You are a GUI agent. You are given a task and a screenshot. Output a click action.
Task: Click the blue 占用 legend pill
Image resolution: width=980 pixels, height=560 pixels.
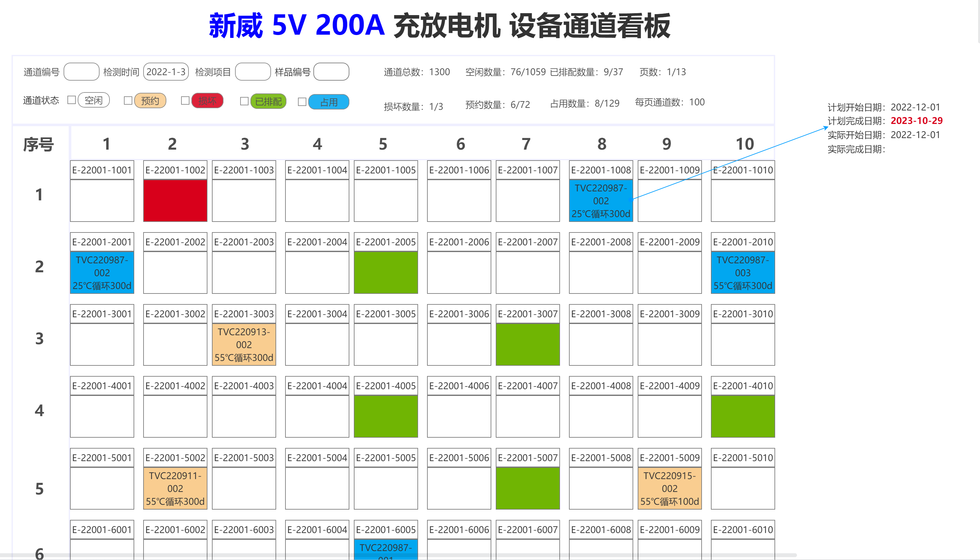tap(329, 102)
